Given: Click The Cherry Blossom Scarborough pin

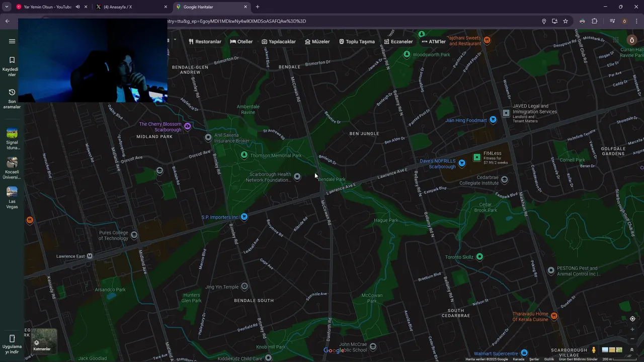Looking at the screenshot, I should click(187, 126).
